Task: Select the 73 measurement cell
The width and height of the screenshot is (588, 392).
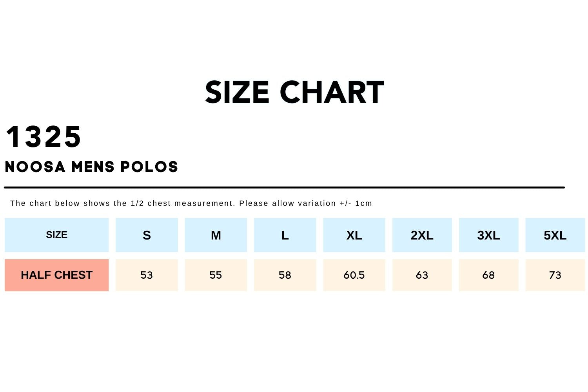Action: point(555,275)
